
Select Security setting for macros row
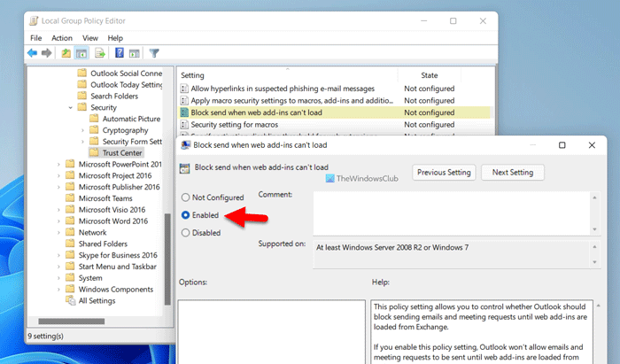pyautogui.click(x=335, y=125)
